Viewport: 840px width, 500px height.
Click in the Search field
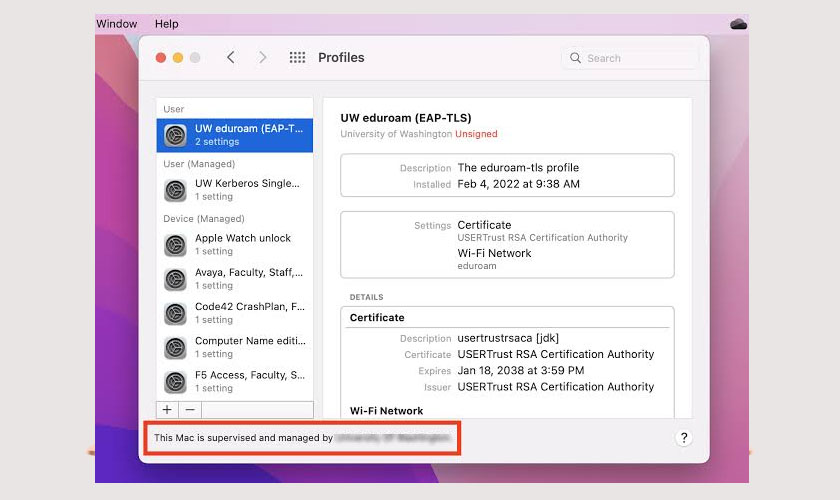[631, 58]
